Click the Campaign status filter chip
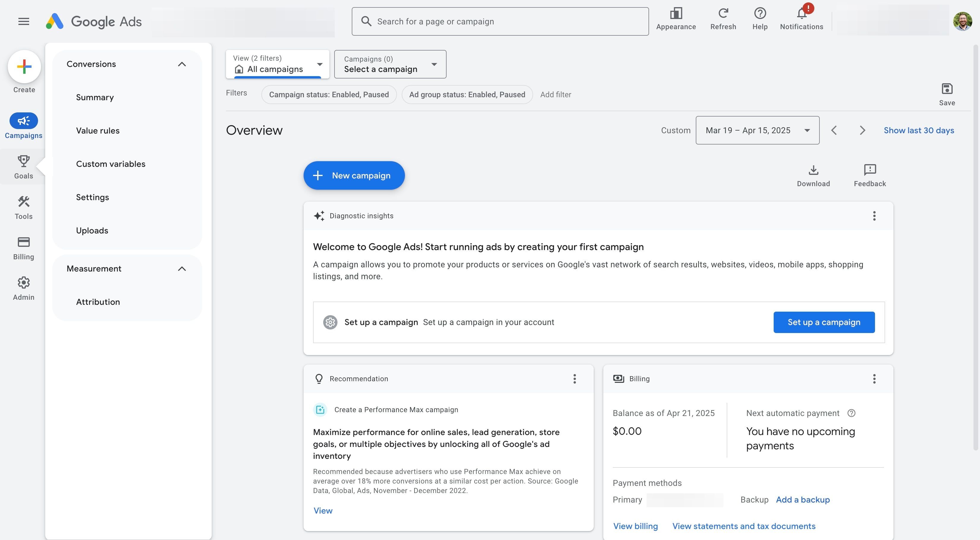This screenshot has height=540, width=980. coord(329,94)
